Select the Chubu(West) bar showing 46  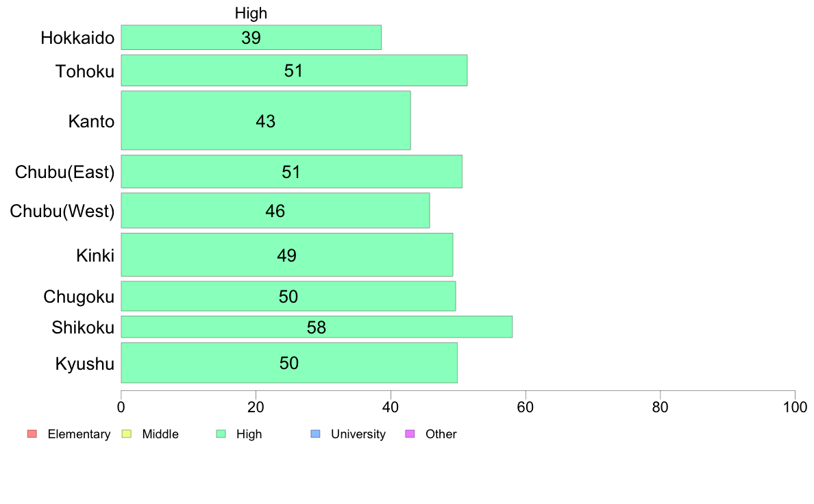pos(275,210)
